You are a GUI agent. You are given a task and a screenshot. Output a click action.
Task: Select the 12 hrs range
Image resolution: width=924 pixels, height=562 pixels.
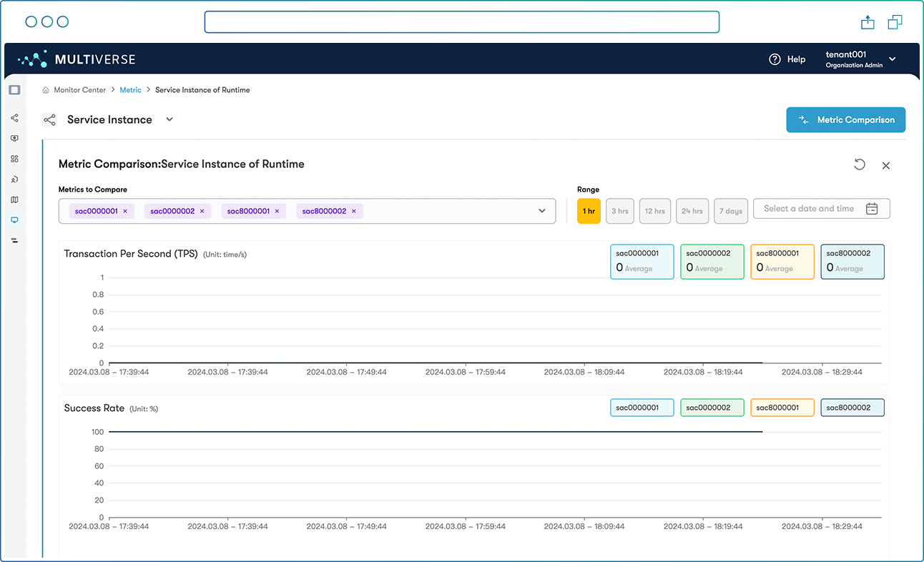(655, 211)
